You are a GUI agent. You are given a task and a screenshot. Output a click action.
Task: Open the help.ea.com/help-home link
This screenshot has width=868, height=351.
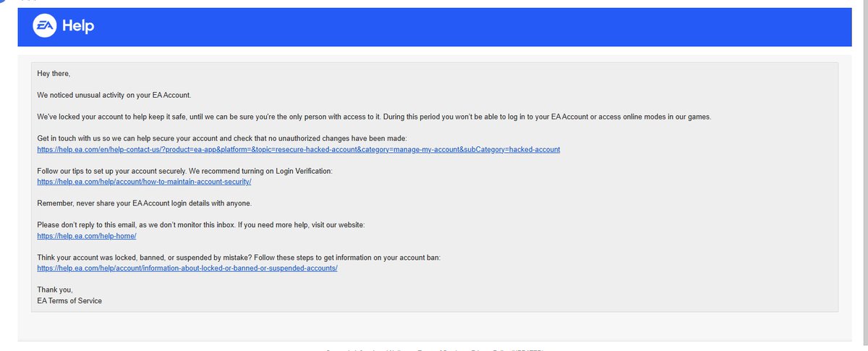coord(87,236)
